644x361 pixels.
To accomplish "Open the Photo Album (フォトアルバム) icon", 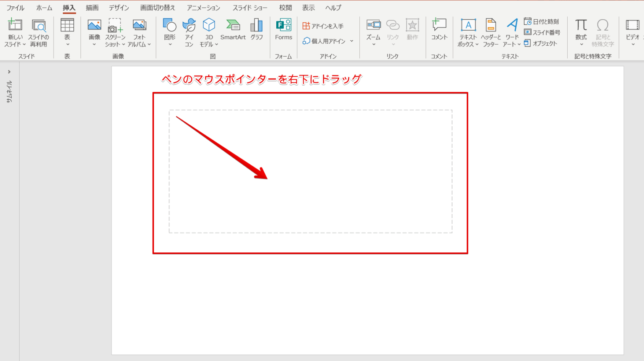I will (x=139, y=25).
